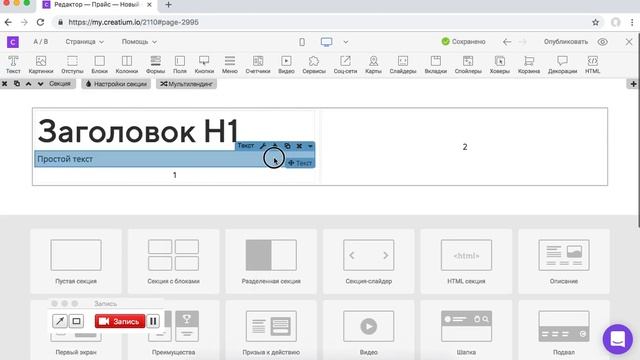Add a new section with plus icon
Viewport: 640px width, 360px height.
(x=633, y=84)
